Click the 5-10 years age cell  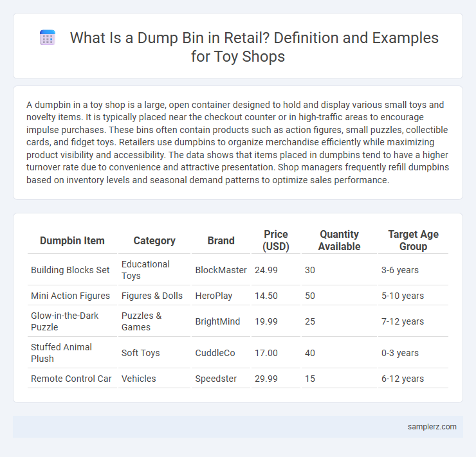pos(413,296)
